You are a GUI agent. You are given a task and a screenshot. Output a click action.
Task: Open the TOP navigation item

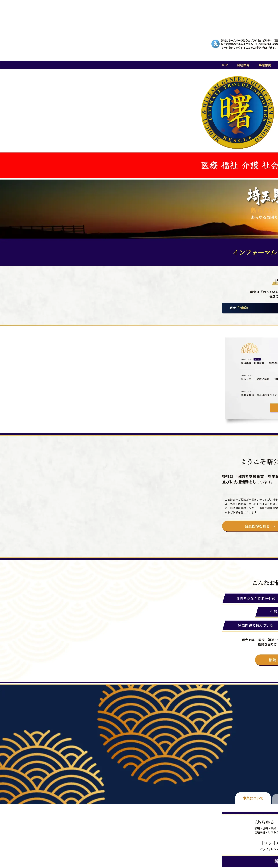tap(224, 65)
